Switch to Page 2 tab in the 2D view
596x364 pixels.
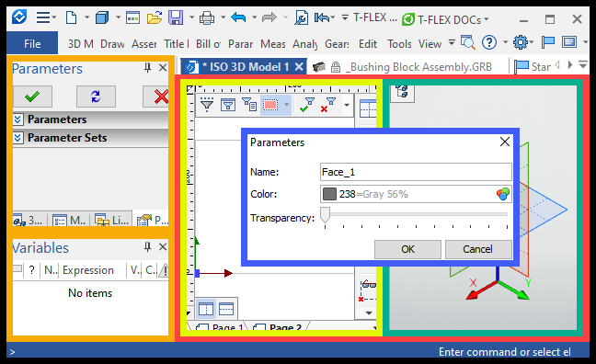click(281, 326)
